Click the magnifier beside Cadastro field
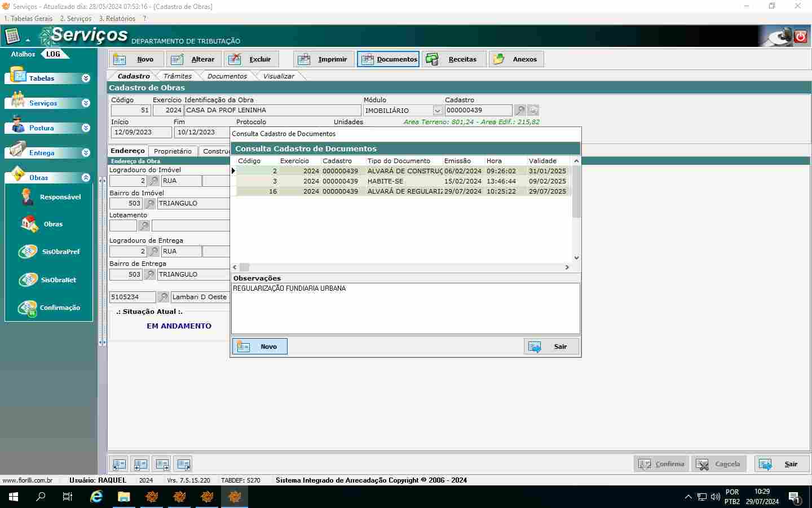Screen dimensions: 812x508 520,111
